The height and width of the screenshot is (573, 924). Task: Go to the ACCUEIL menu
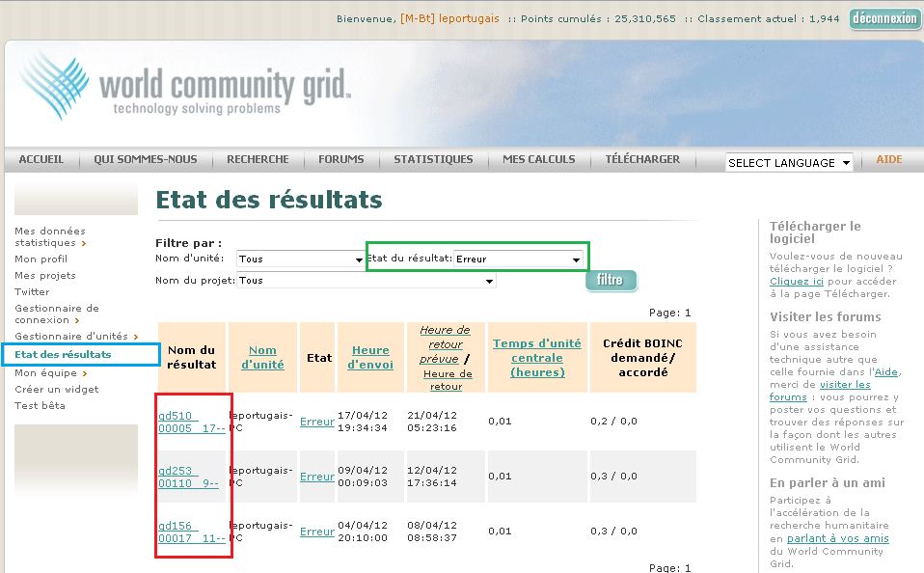(41, 159)
